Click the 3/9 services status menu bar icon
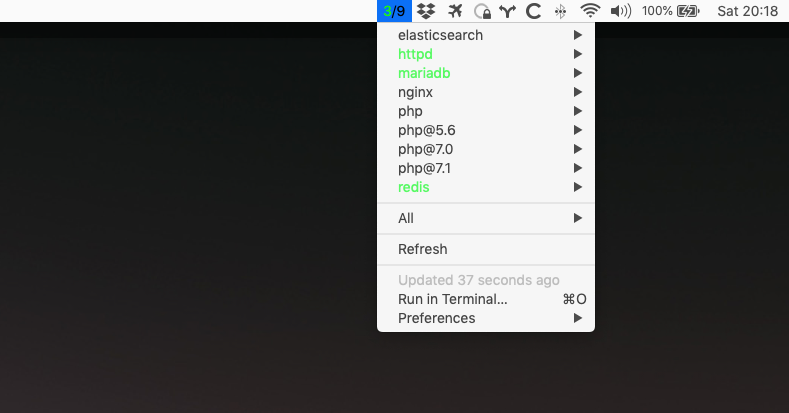789x413 pixels. 393,11
